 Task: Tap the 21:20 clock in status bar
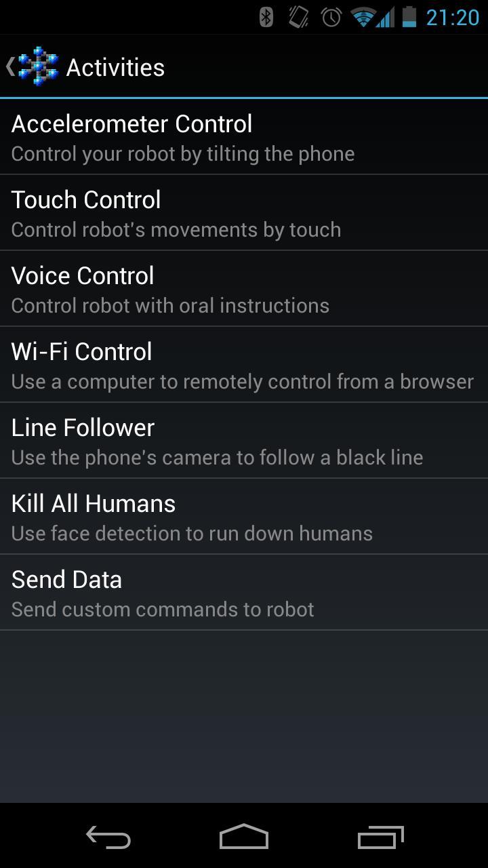pos(452,17)
